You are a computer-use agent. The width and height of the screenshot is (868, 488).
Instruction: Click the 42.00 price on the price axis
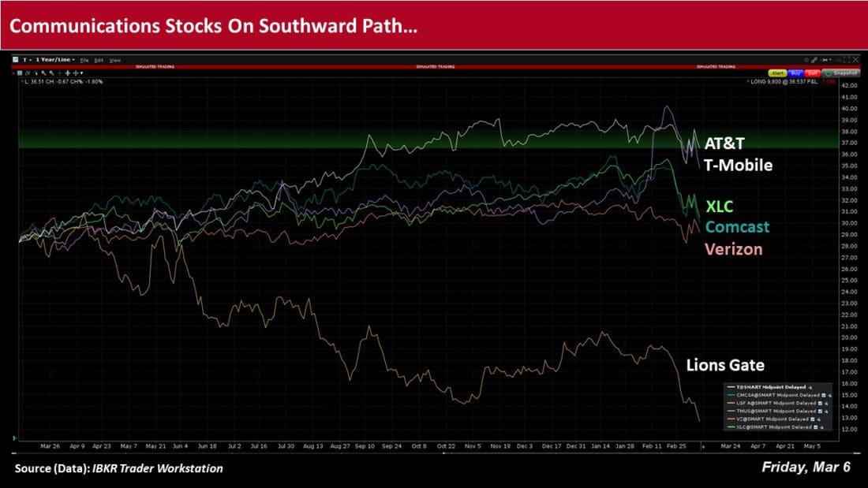coord(848,86)
